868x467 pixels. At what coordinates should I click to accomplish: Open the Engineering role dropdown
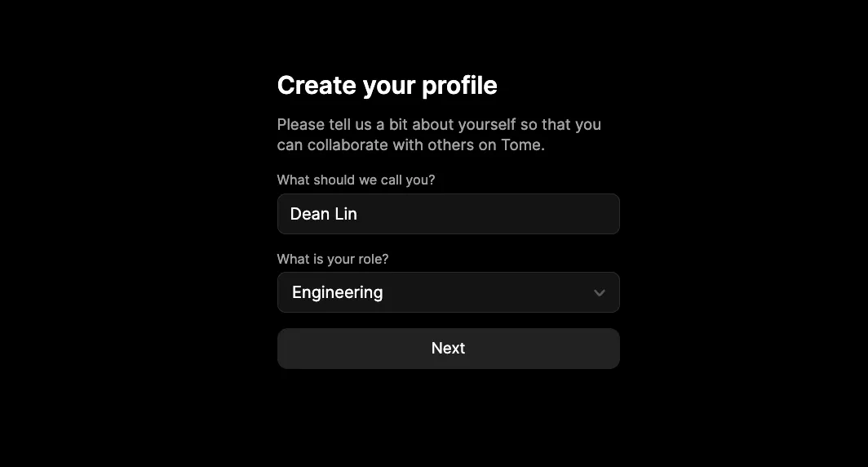(449, 292)
